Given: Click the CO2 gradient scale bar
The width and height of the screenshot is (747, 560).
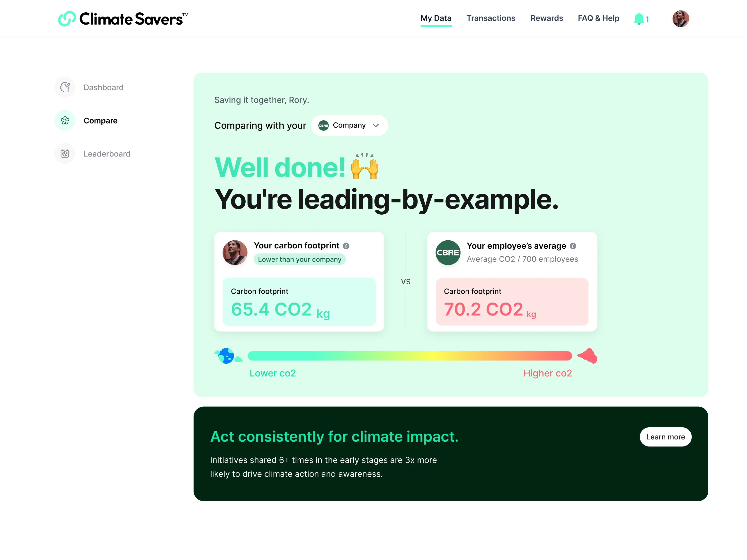Looking at the screenshot, I should click(x=410, y=356).
